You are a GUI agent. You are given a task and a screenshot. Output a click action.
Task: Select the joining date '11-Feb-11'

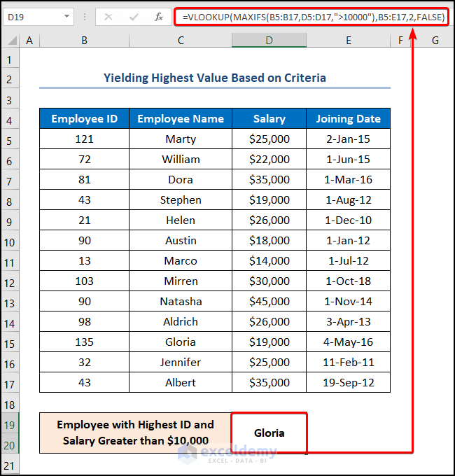pos(349,363)
